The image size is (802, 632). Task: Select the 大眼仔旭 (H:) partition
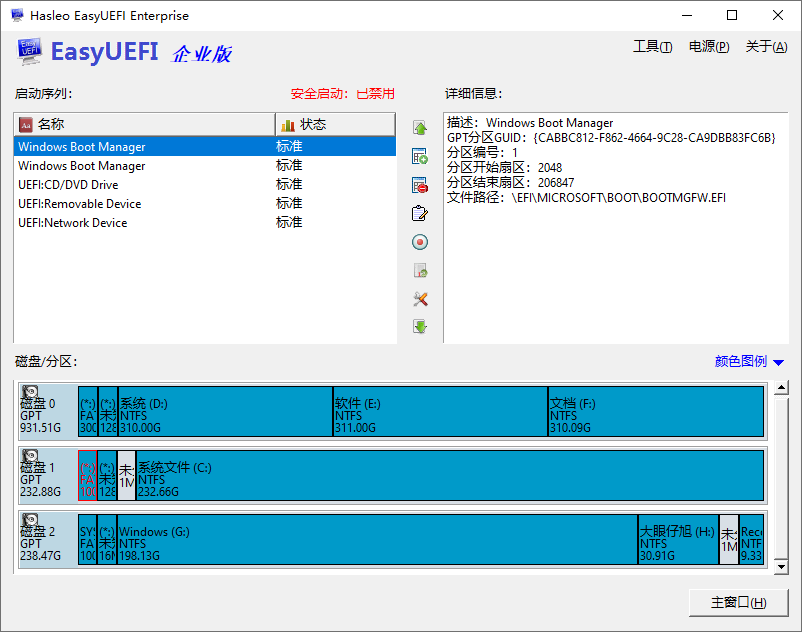(x=679, y=539)
